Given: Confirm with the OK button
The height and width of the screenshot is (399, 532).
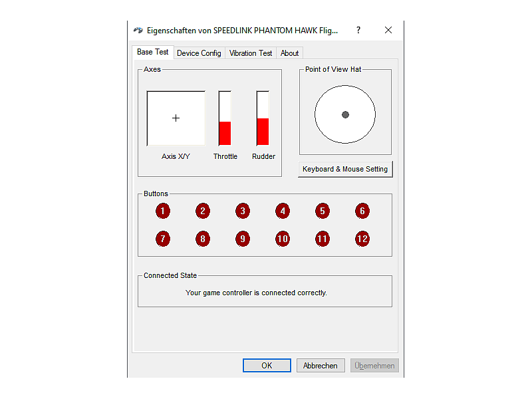Looking at the screenshot, I should tap(267, 366).
